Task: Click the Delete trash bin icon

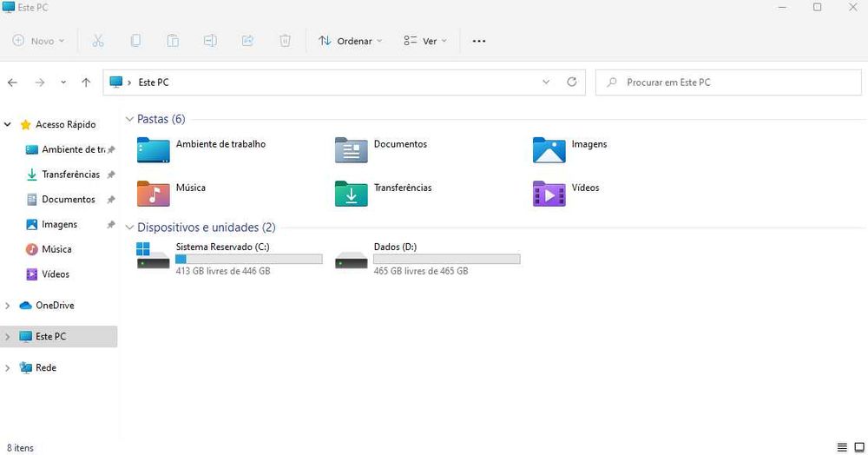Action: point(285,41)
